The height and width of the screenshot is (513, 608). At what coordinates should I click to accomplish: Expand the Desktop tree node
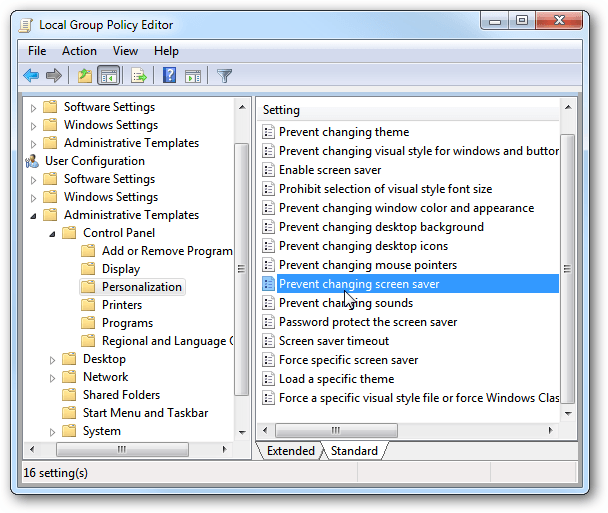(52, 360)
